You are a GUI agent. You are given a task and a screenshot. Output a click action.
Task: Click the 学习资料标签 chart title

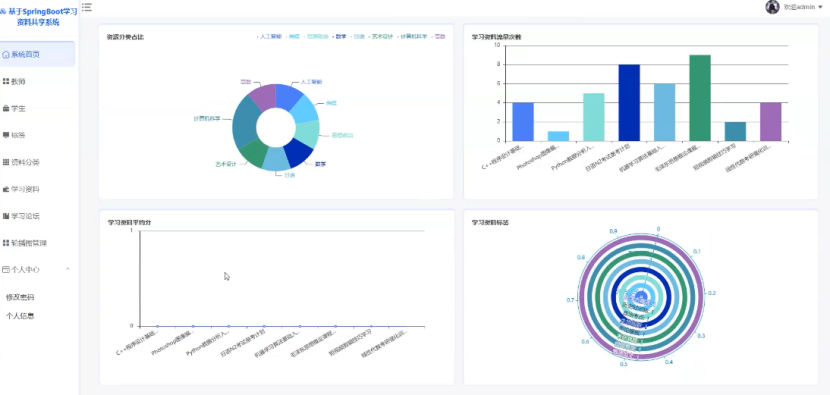coord(490,223)
